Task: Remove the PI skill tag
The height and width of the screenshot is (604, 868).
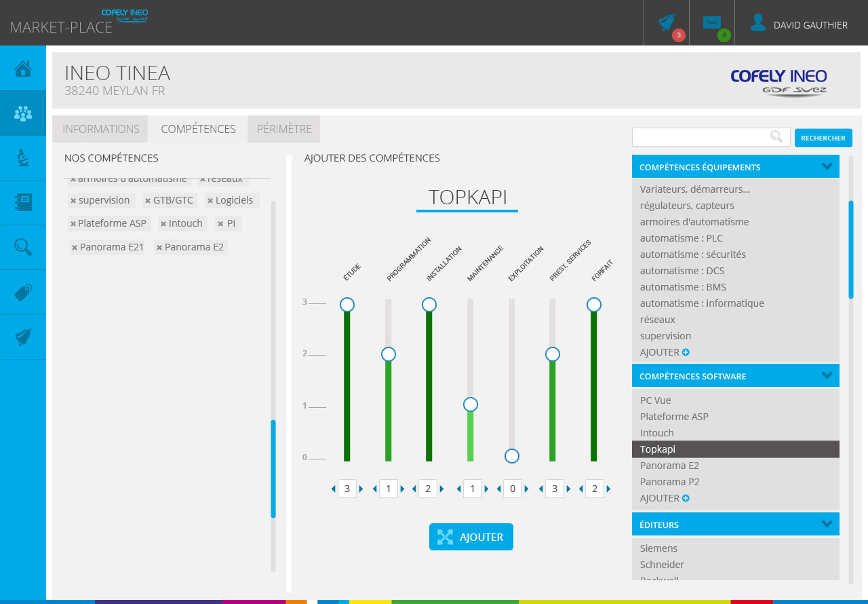Action: point(220,224)
